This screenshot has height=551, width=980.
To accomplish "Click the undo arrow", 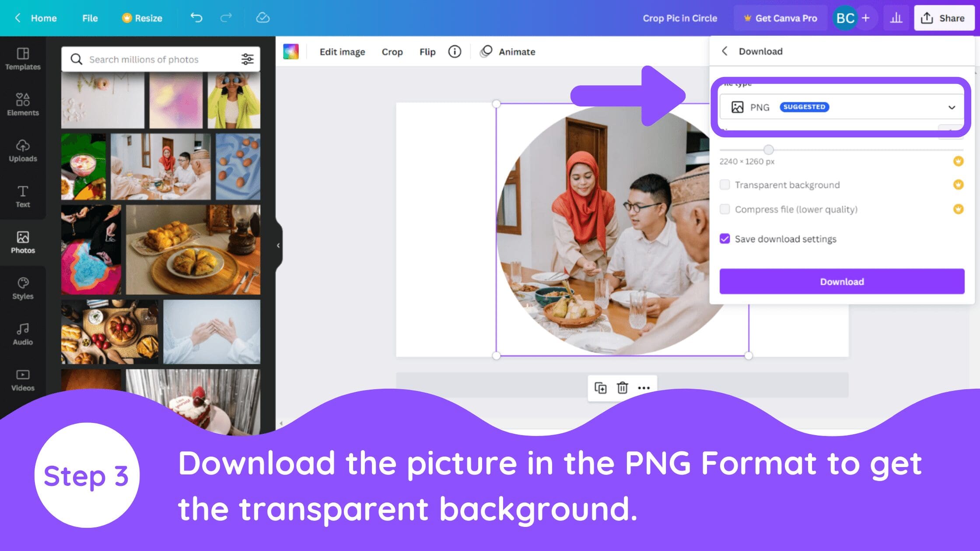I will pyautogui.click(x=196, y=18).
